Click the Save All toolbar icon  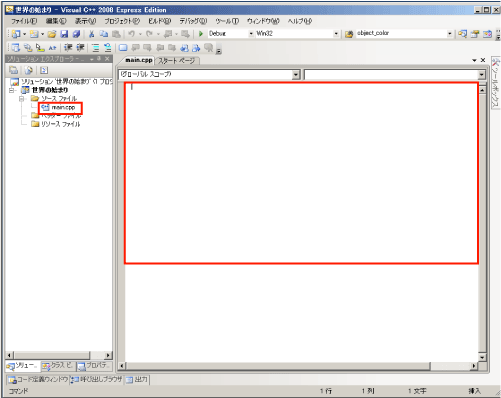pyautogui.click(x=76, y=34)
